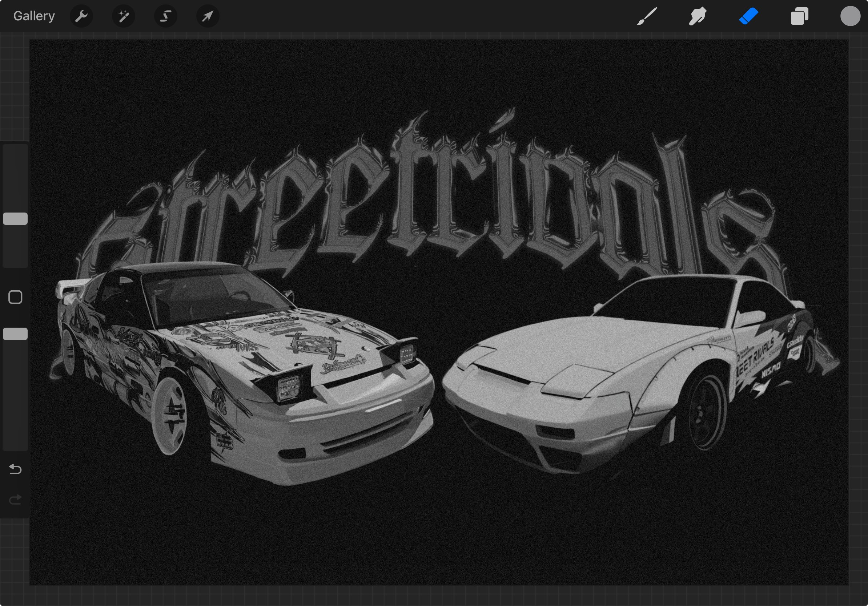Screen dimensions: 868x606
Task: Click the brush opacity slider handle
Action: pyautogui.click(x=15, y=334)
